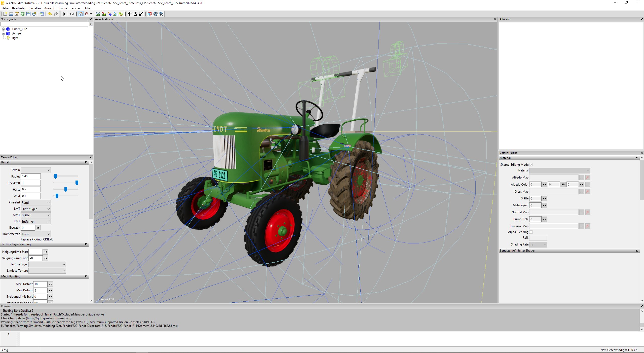Click the Radius slider handle
This screenshot has height=353, width=644.
(x=55, y=176)
